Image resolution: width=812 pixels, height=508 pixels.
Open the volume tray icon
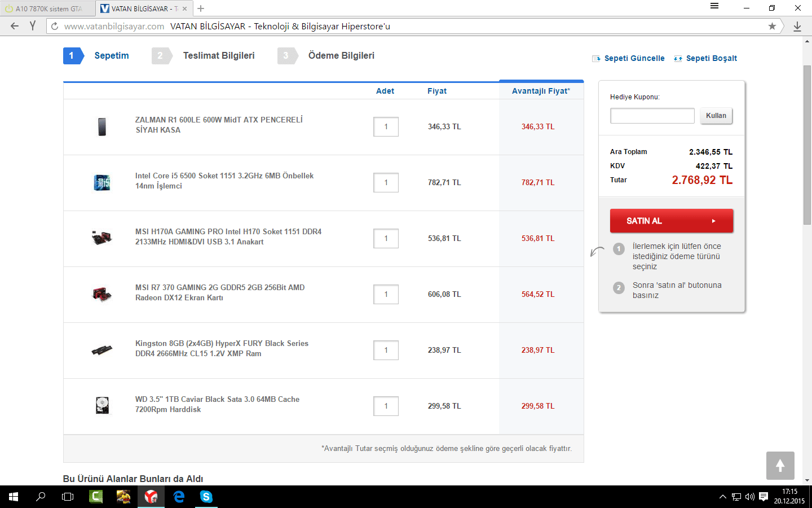(x=750, y=497)
